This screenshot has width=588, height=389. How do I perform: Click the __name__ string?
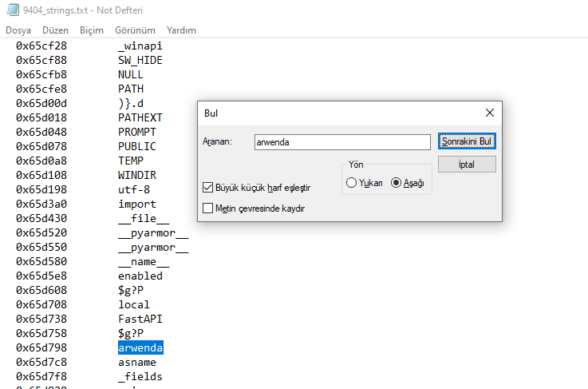point(144,261)
